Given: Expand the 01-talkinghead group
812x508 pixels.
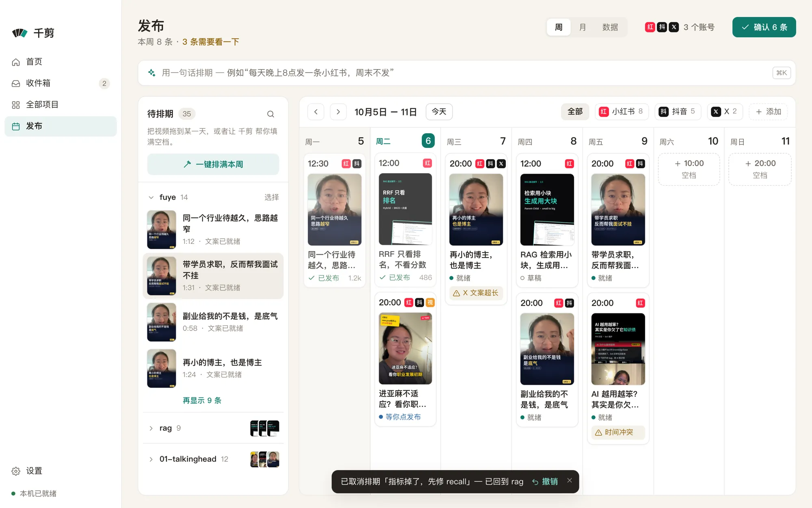Looking at the screenshot, I should [151, 459].
